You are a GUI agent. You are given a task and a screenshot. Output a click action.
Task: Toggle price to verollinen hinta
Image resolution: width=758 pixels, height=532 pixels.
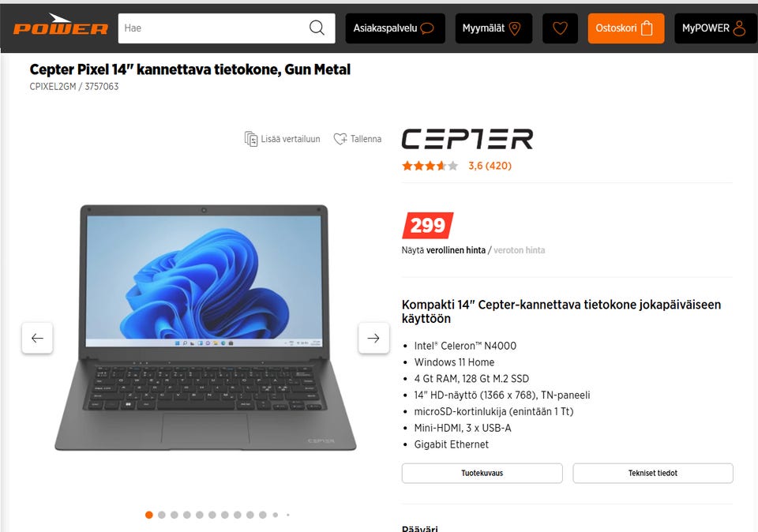[456, 250]
